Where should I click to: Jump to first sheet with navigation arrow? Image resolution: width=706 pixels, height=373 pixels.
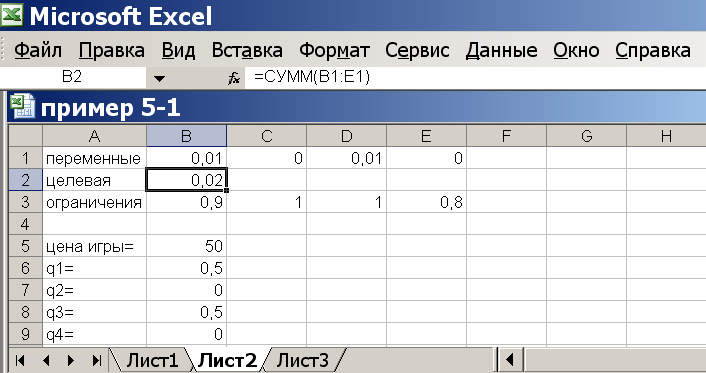(x=20, y=360)
